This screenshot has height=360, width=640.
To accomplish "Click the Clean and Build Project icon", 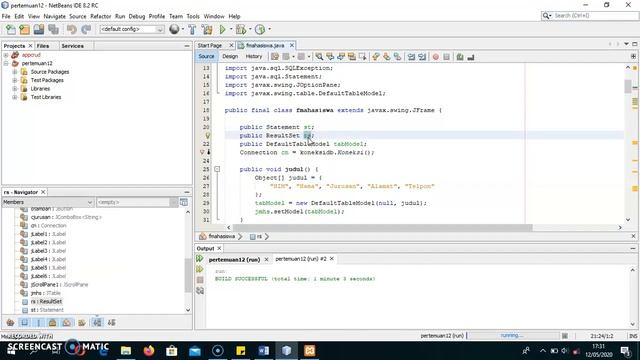I will pos(207,29).
